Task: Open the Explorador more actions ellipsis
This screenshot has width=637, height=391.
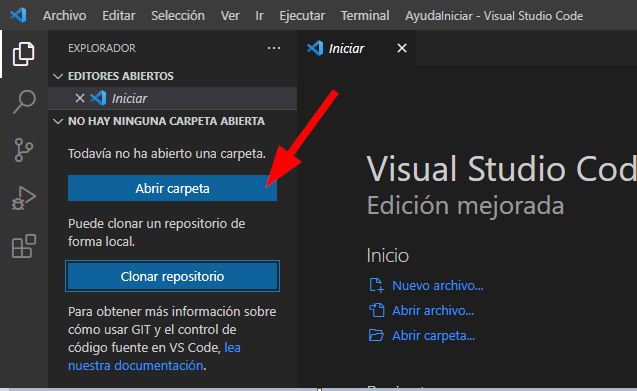Action: click(274, 48)
